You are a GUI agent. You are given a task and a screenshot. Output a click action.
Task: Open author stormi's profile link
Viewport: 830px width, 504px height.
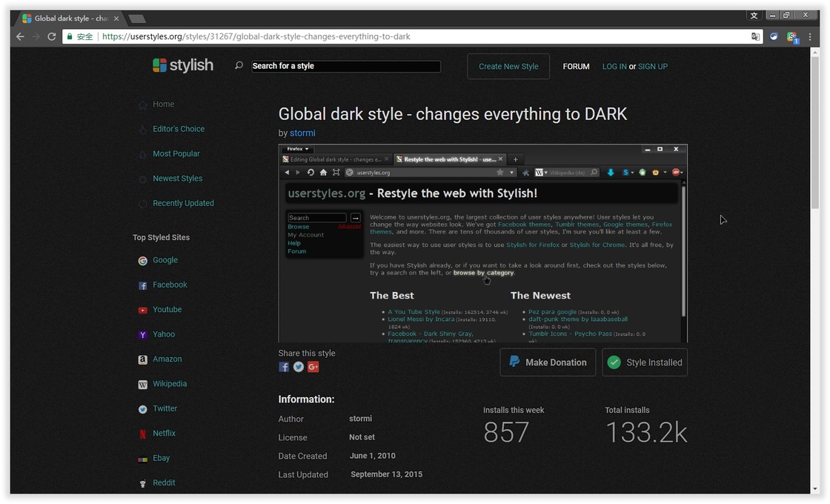tap(302, 133)
